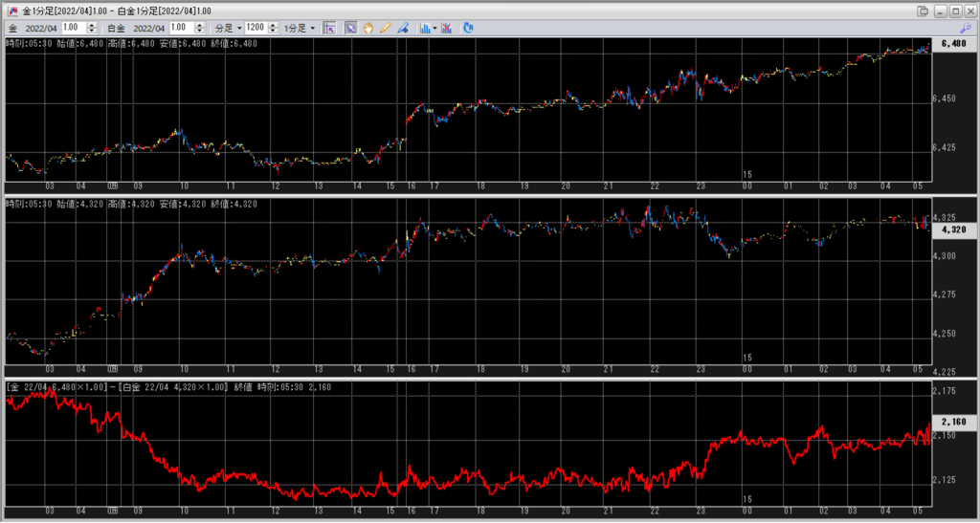Select the arrow pointer tool

click(350, 28)
